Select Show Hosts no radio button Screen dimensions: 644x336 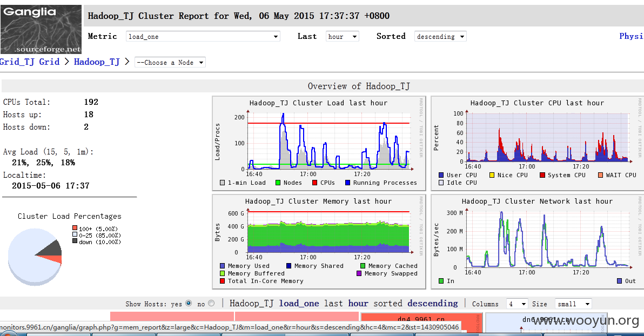tap(211, 304)
